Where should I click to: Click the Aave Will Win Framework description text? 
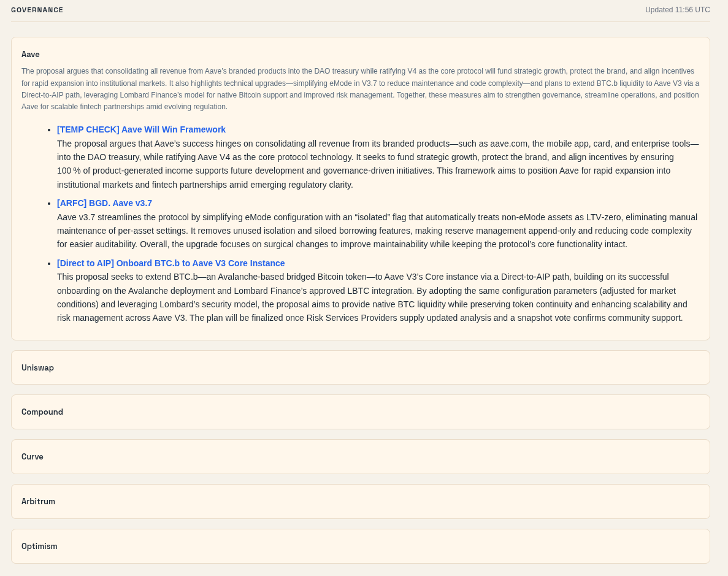coord(378,164)
